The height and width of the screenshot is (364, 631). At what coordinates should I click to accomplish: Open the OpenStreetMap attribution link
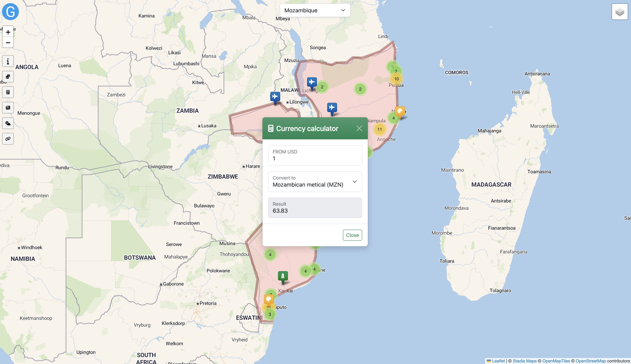[x=591, y=361]
